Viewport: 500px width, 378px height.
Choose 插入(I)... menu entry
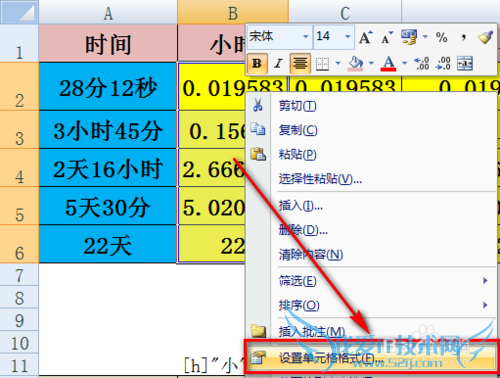pyautogui.click(x=372, y=206)
